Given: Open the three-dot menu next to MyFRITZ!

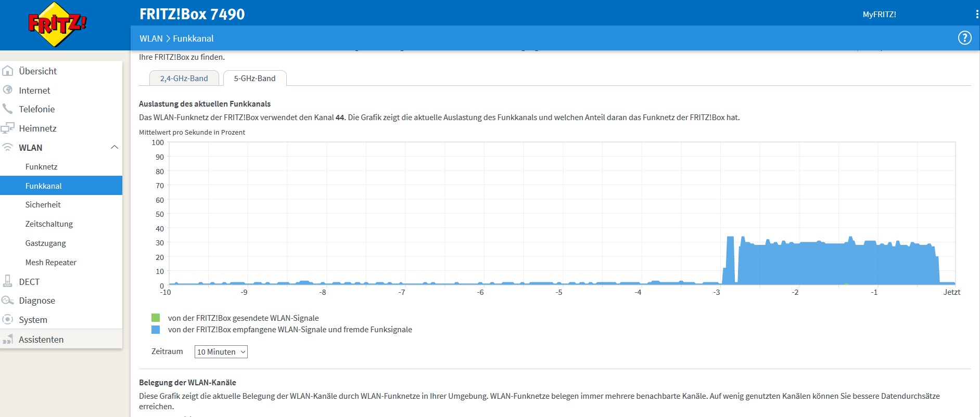Looking at the screenshot, I should pyautogui.click(x=977, y=15).
